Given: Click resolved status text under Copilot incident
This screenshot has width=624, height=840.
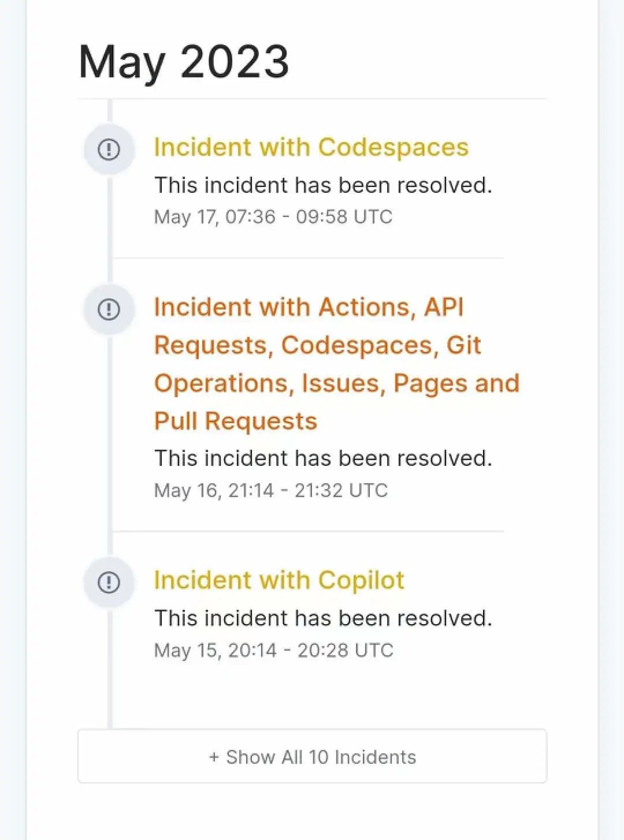Looking at the screenshot, I should [x=323, y=618].
